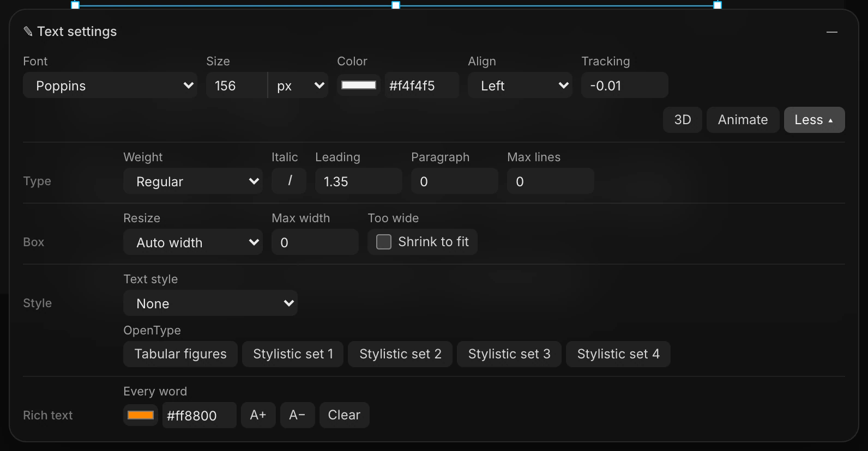Click the Leading field showing 1.35
This screenshot has width=868, height=451.
[359, 181]
